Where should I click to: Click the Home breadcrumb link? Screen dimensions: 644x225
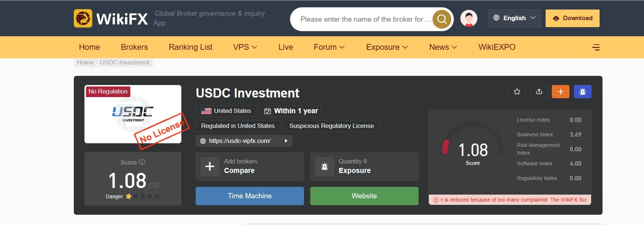pos(85,62)
